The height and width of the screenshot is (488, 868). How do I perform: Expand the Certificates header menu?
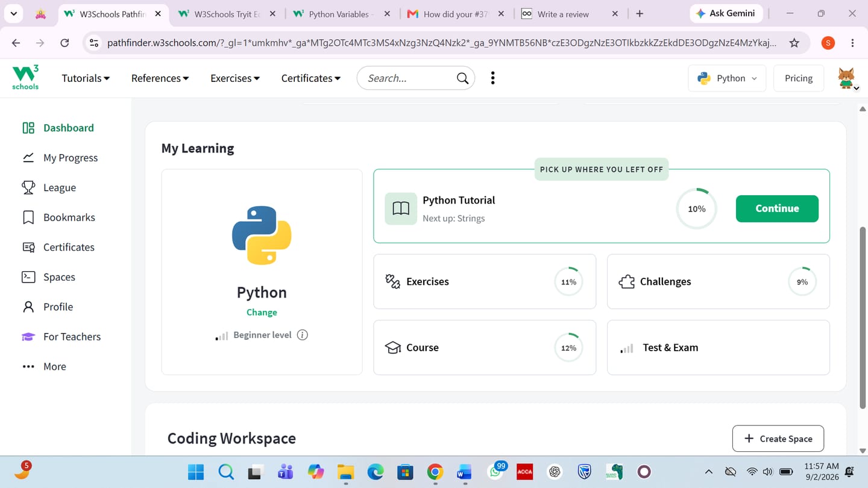pos(311,78)
